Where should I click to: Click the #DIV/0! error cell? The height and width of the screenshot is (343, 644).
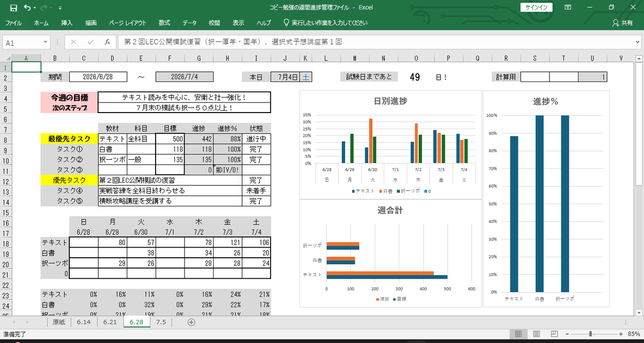[228, 169]
